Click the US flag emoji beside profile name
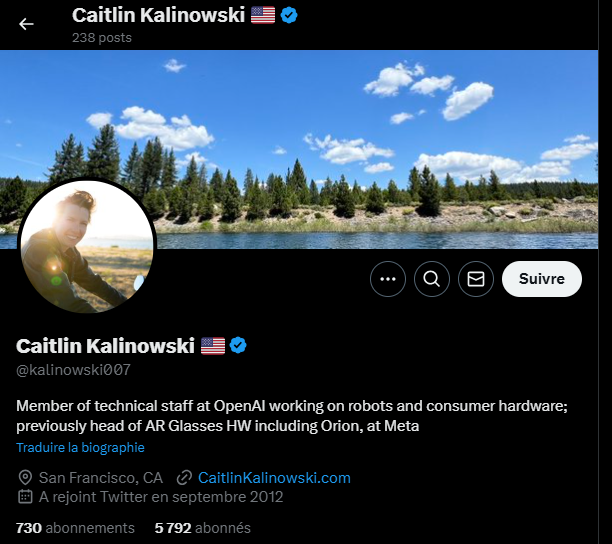This screenshot has height=544, width=612. (x=213, y=346)
